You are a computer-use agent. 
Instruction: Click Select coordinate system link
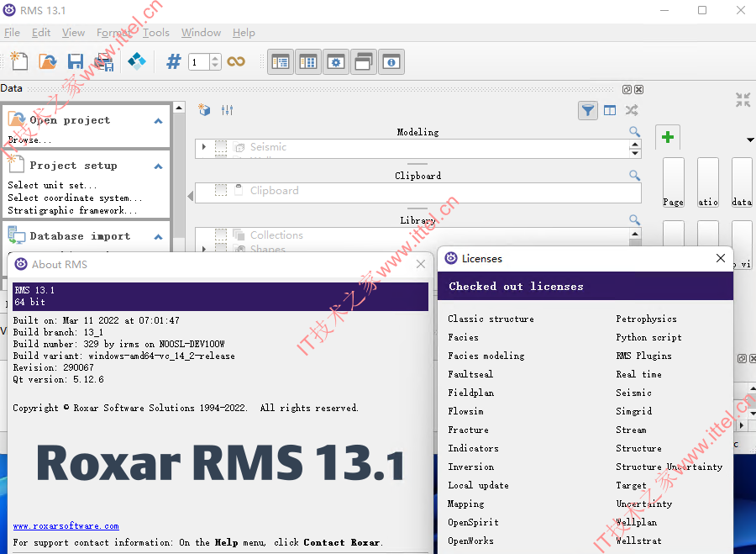75,198
